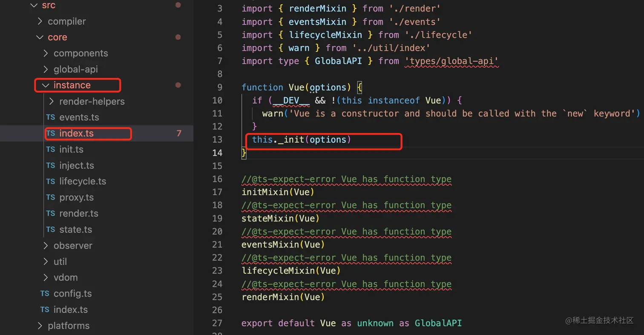Click the TS icon of inject.ts
Image resolution: width=644 pixels, height=335 pixels.
tap(51, 165)
